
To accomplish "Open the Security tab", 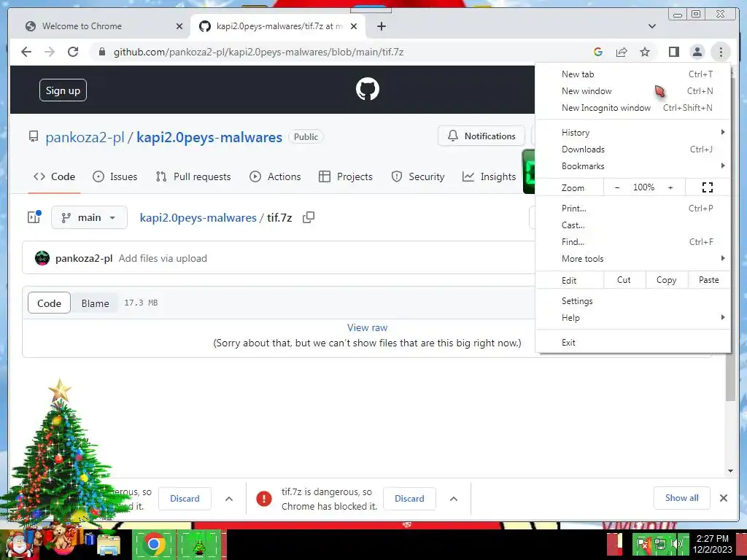I will point(418,176).
